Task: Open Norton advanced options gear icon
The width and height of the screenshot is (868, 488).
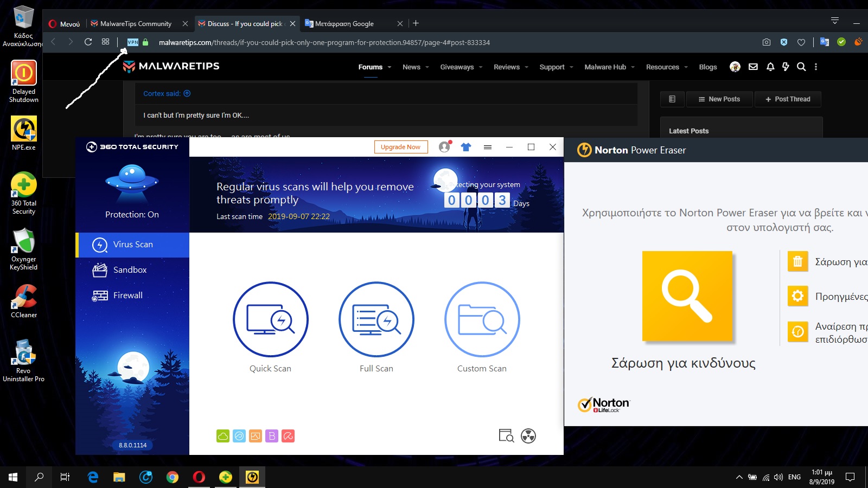Action: click(797, 296)
